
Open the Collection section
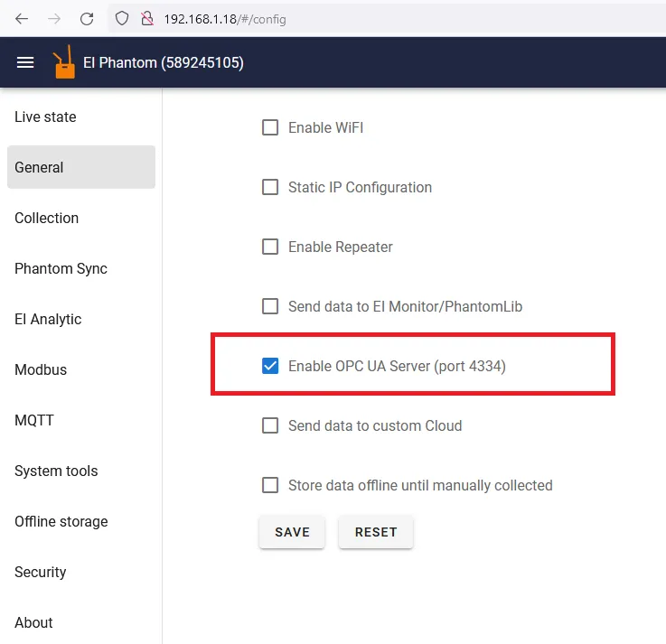pos(81,218)
